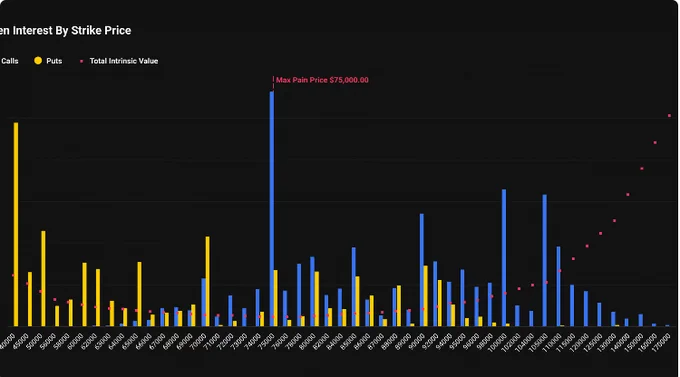Click the 120000 strike axis label
Screen dimensions: 680x377
point(579,342)
